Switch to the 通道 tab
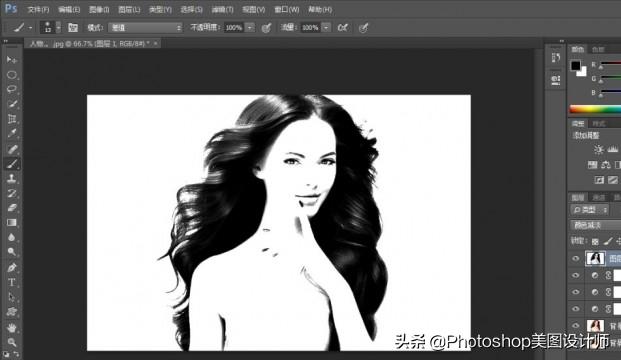Image resolution: width=621 pixels, height=360 pixels. [598, 197]
